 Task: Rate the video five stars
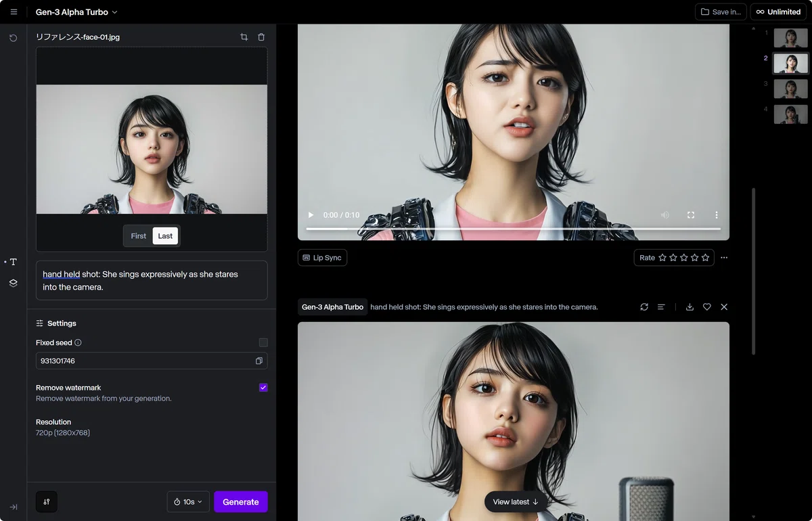tap(706, 258)
